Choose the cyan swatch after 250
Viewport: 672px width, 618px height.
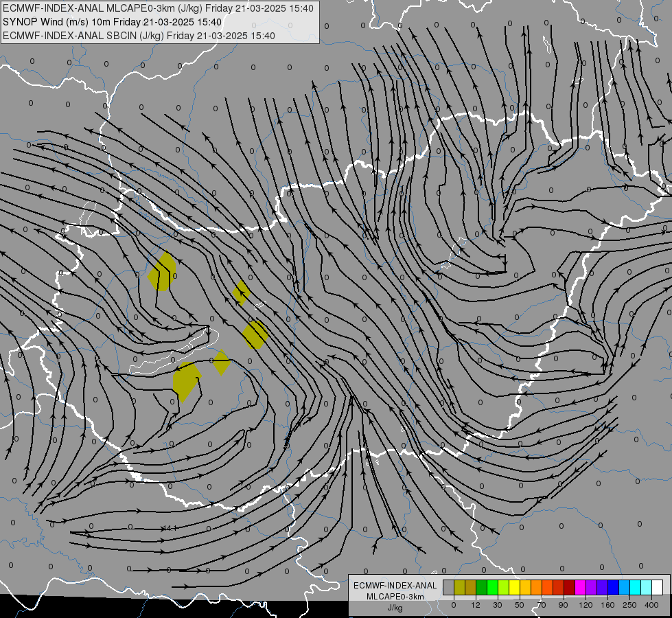coord(635,588)
